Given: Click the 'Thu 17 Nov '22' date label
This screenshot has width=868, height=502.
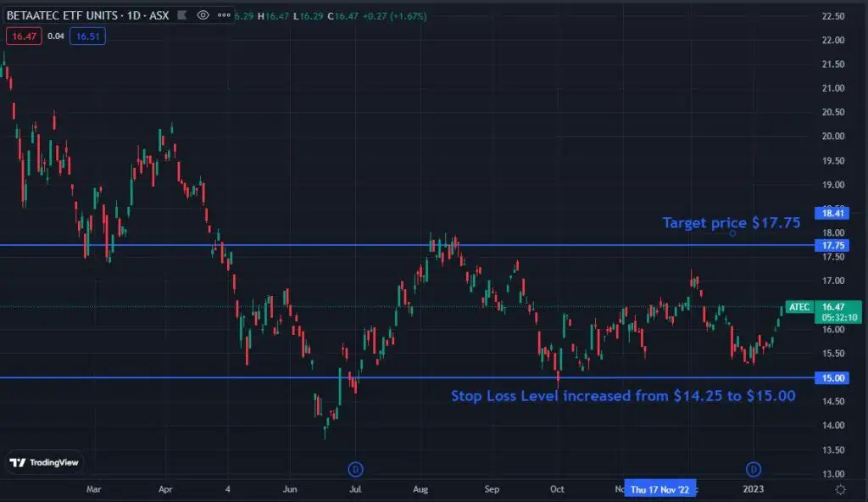Looking at the screenshot, I should coord(659,489).
